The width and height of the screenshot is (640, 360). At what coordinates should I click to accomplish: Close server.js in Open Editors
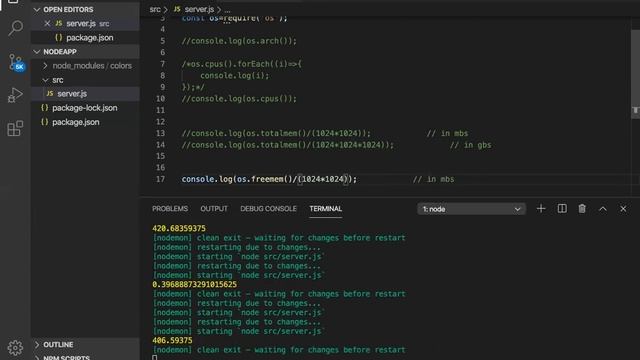tap(47, 23)
